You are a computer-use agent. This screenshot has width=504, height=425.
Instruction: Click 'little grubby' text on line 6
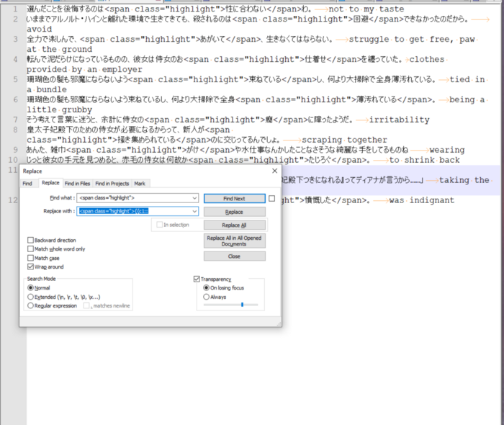[60, 109]
